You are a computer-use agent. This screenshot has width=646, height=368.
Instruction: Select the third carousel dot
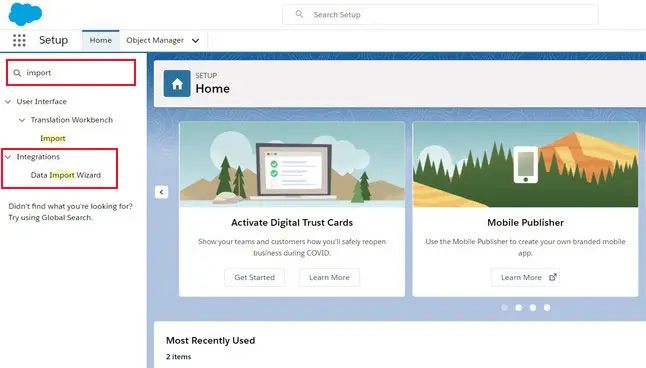pyautogui.click(x=533, y=307)
